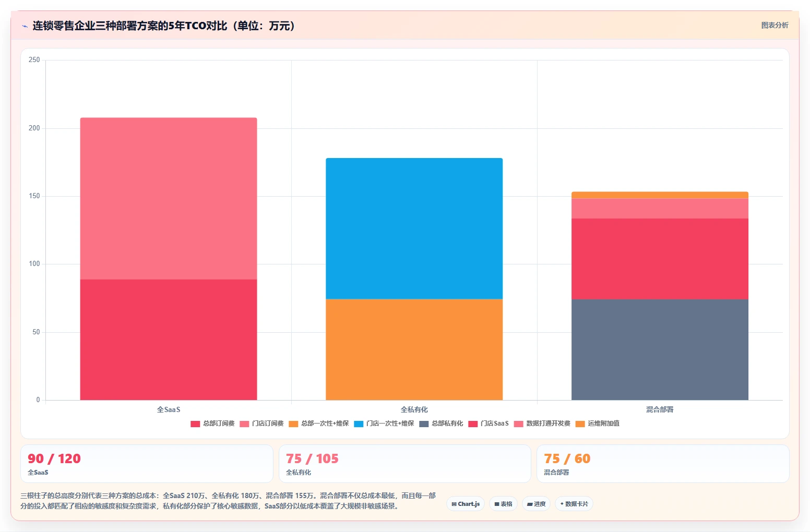
Task: Toggle the 门店订阅费 legend series
Action: point(261,424)
